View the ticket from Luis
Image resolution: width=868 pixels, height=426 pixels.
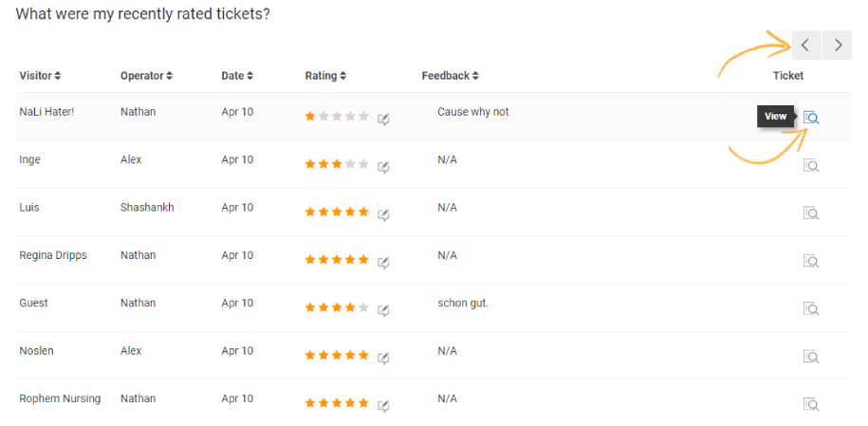click(811, 213)
